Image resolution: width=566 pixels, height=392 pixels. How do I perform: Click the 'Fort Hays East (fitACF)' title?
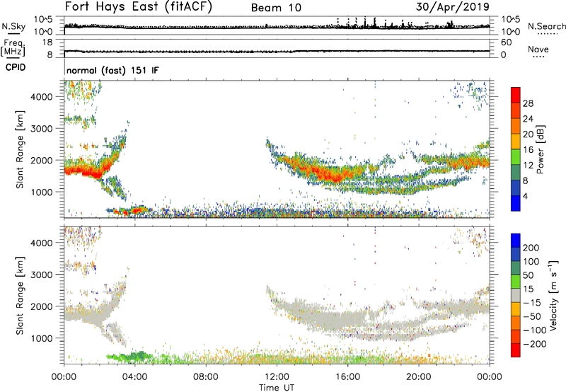click(x=139, y=7)
